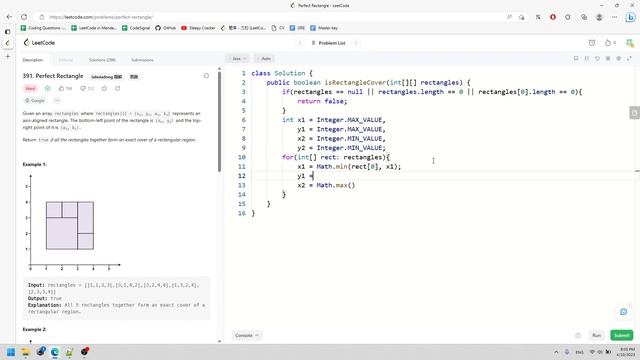Click the share icon next to star
This screenshot has height=360, width=640.
[x=118, y=88]
